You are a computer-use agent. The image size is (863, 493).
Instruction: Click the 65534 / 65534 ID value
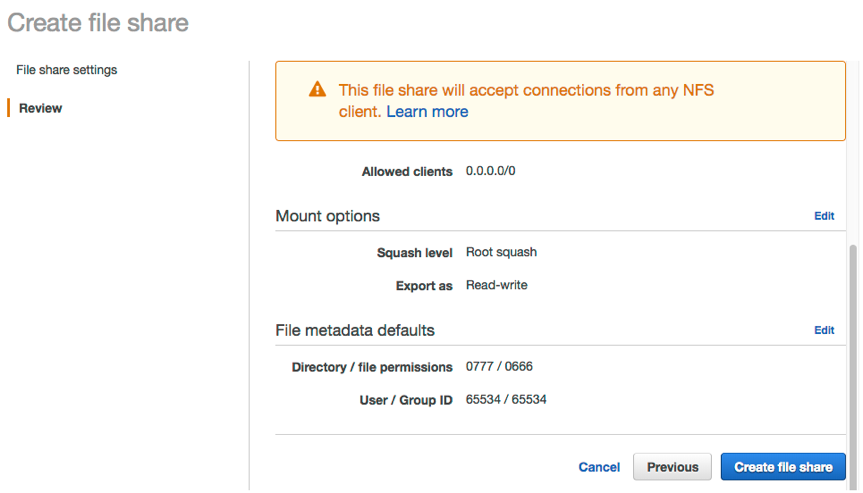506,399
